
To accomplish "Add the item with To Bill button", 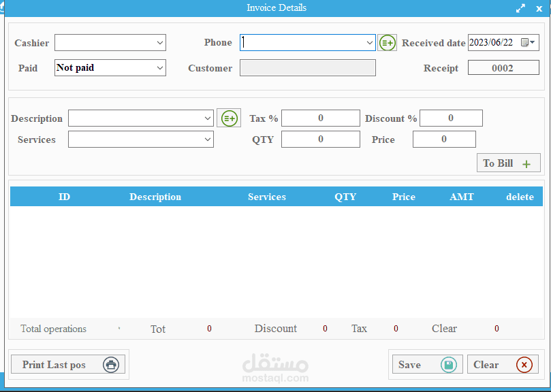I will (x=509, y=163).
